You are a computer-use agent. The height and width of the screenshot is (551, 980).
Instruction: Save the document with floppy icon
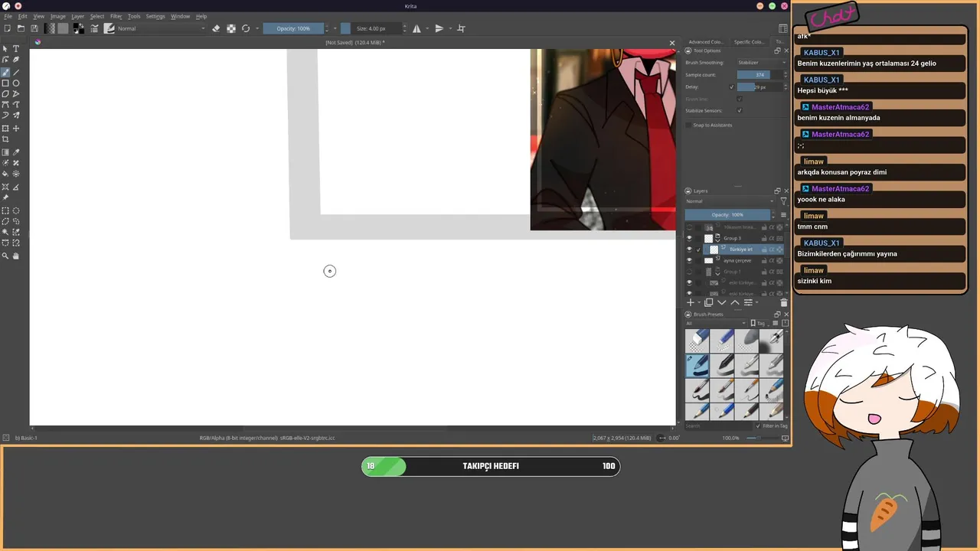click(34, 28)
